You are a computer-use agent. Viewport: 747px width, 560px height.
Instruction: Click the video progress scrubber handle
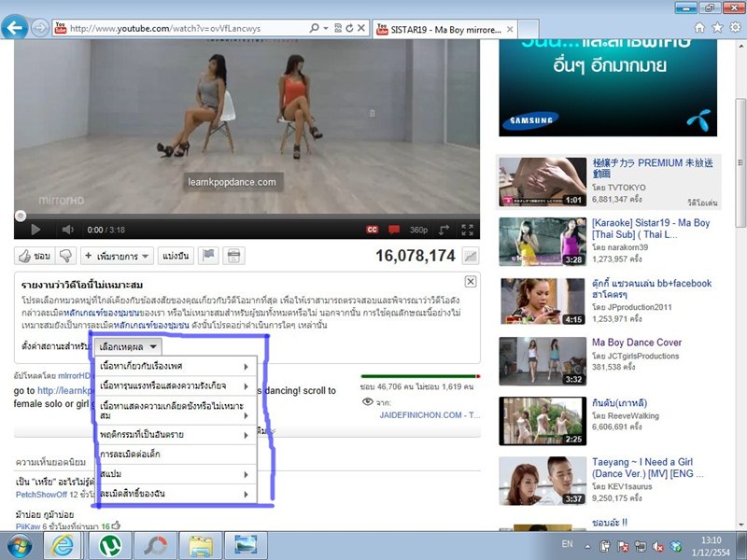(x=20, y=217)
